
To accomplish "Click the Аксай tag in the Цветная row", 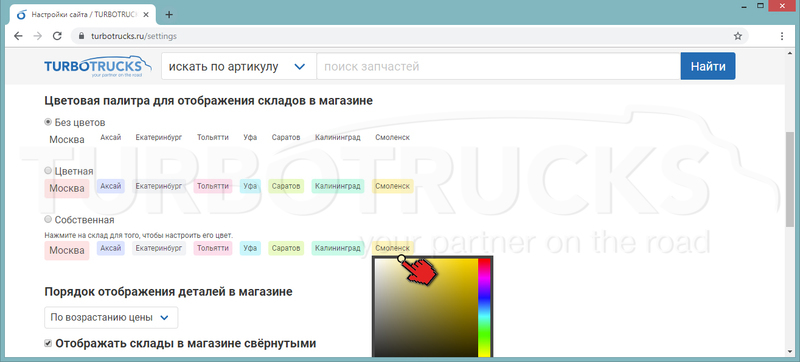I will click(111, 186).
